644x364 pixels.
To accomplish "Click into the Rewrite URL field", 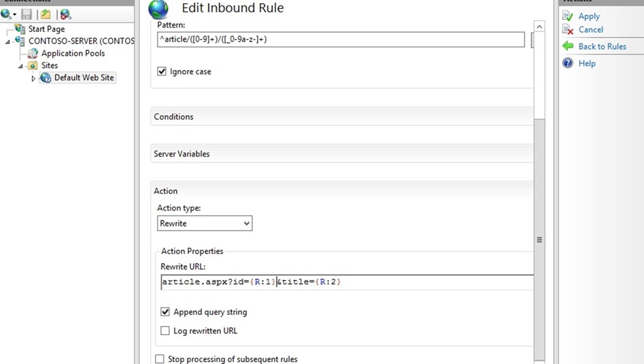I will point(347,282).
